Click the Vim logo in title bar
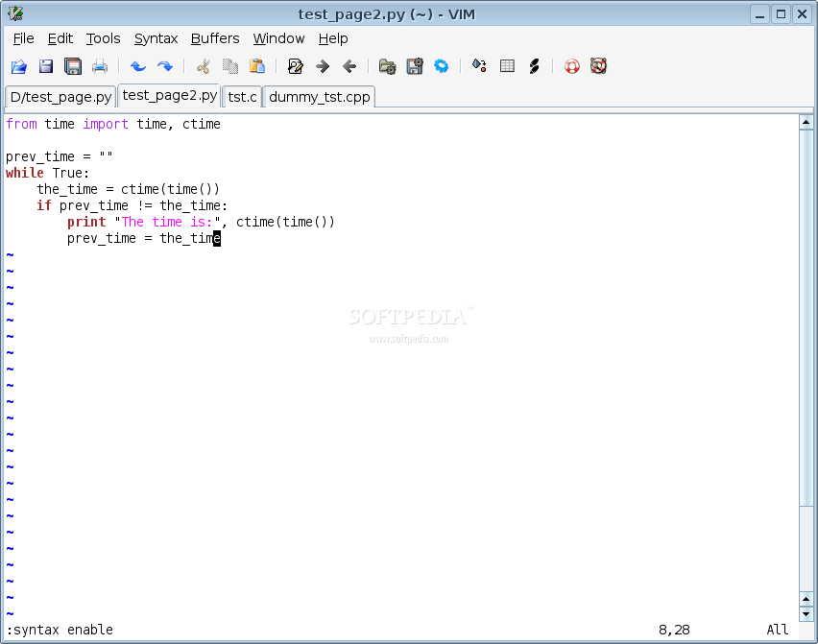This screenshot has height=644, width=818. (15, 13)
